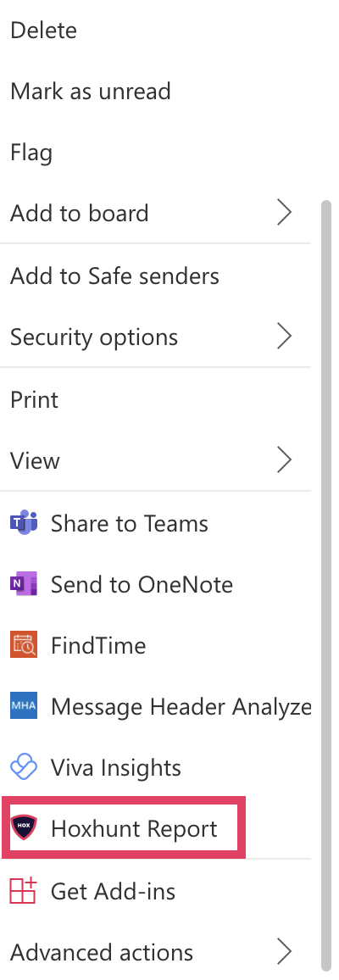
Task: Choose the Print option
Action: (x=35, y=399)
